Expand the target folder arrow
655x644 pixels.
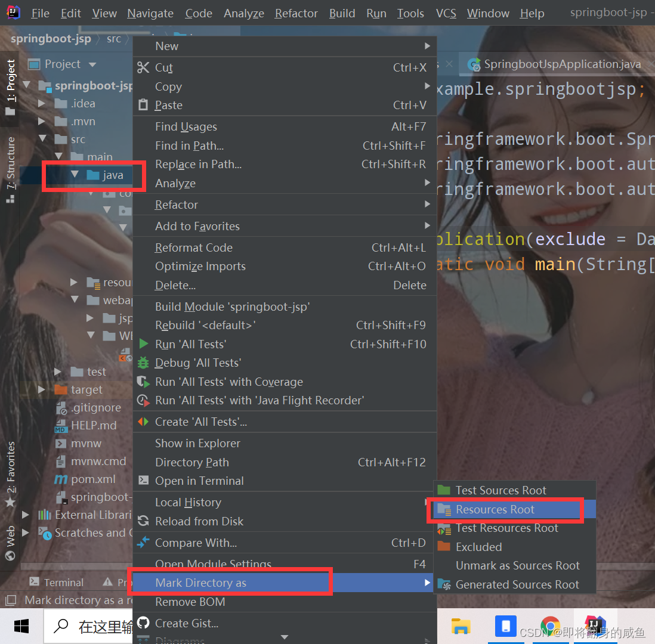coord(42,389)
